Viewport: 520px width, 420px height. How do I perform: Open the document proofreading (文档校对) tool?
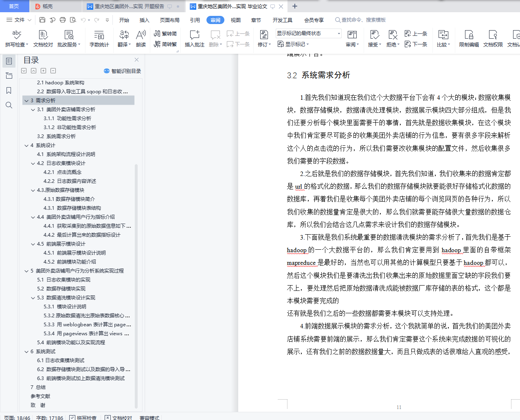click(43, 39)
